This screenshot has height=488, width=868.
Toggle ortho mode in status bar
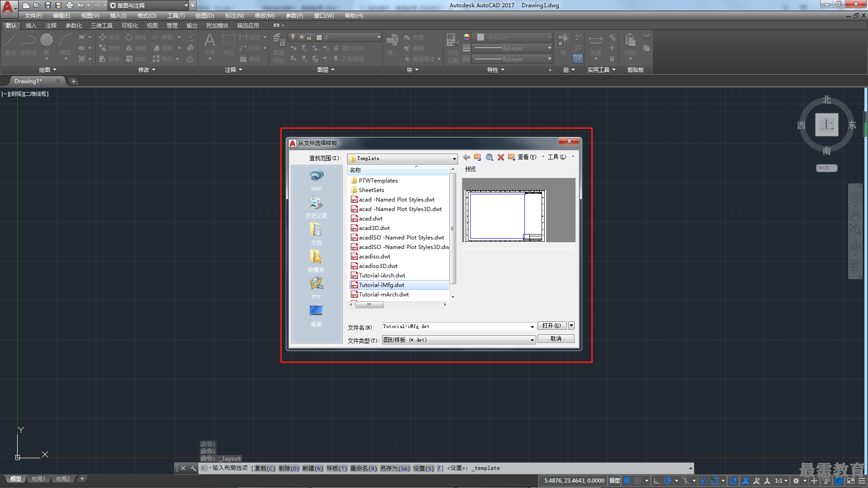656,481
